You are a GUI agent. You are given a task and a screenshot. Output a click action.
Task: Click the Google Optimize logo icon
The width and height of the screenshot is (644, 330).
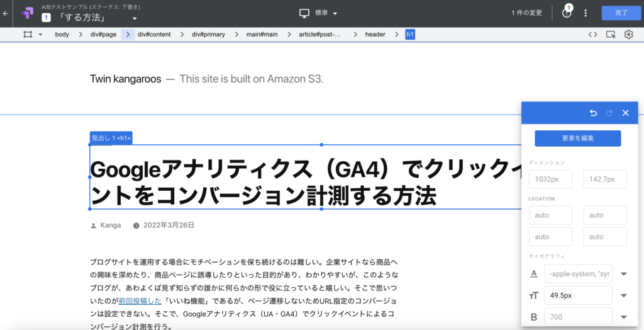(28, 13)
